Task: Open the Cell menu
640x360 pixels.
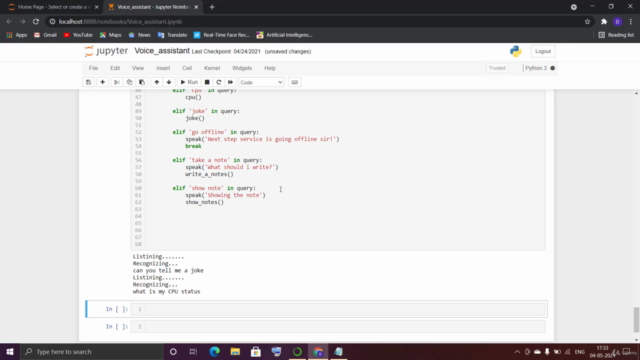Action: pos(187,68)
